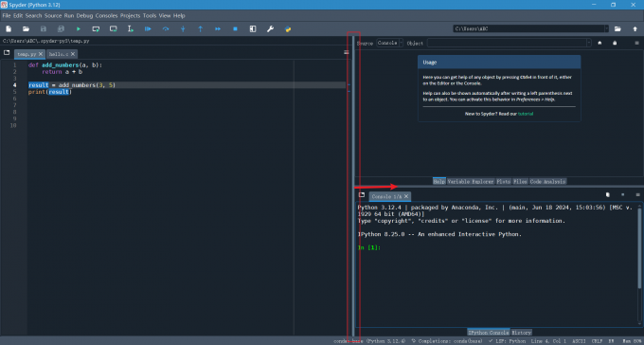The width and height of the screenshot is (644, 345).
Task: Open the Source menu
Action: (x=53, y=15)
